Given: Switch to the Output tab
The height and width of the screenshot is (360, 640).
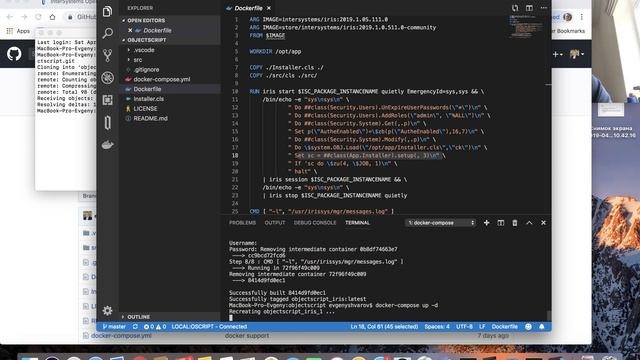Looking at the screenshot, I should point(275,223).
